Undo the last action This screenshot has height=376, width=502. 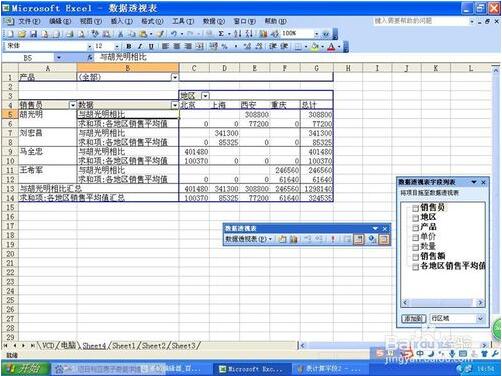click(x=174, y=34)
